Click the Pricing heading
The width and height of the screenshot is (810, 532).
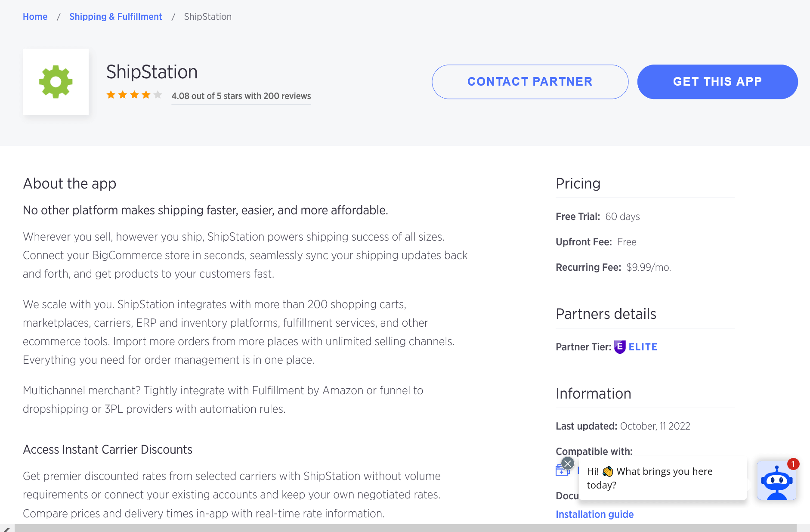click(x=578, y=183)
